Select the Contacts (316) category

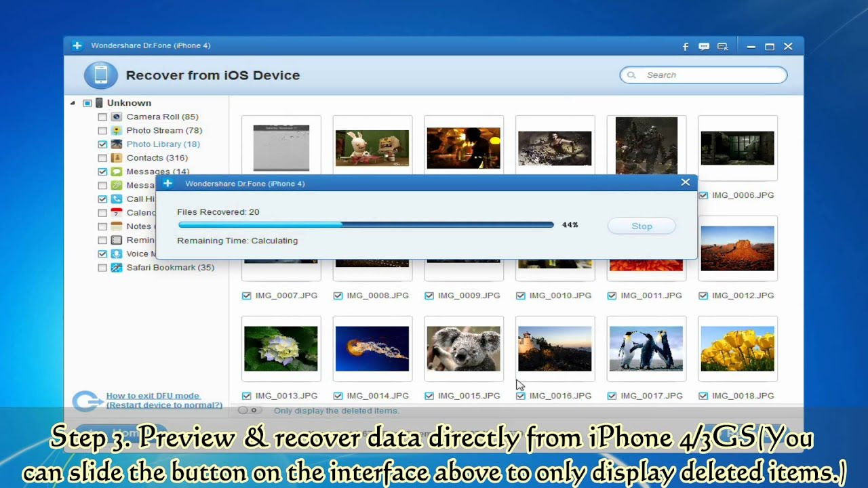(157, 158)
